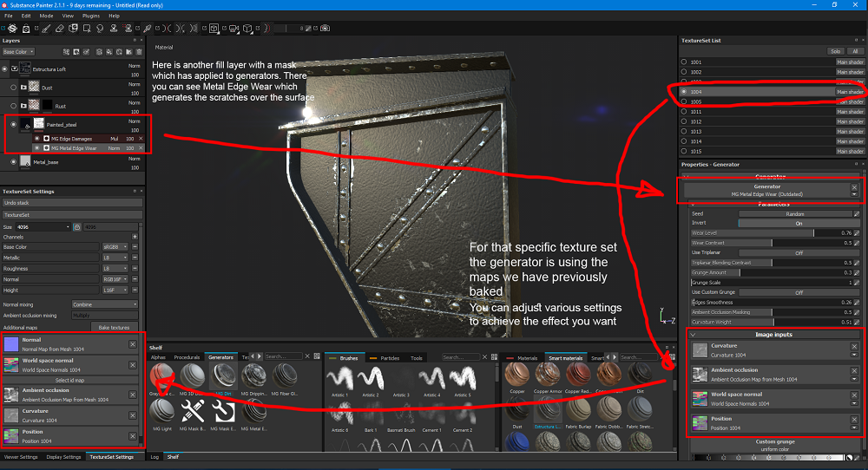Show the Dust folder layer
868x470 pixels.
(x=13, y=88)
